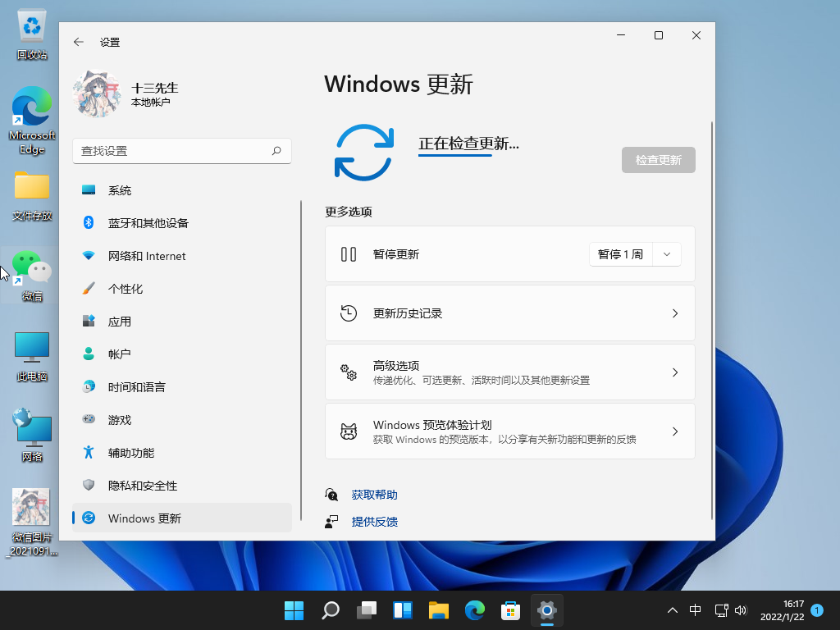Open 更新历史记录 page
The width and height of the screenshot is (840, 630).
pyautogui.click(x=509, y=313)
